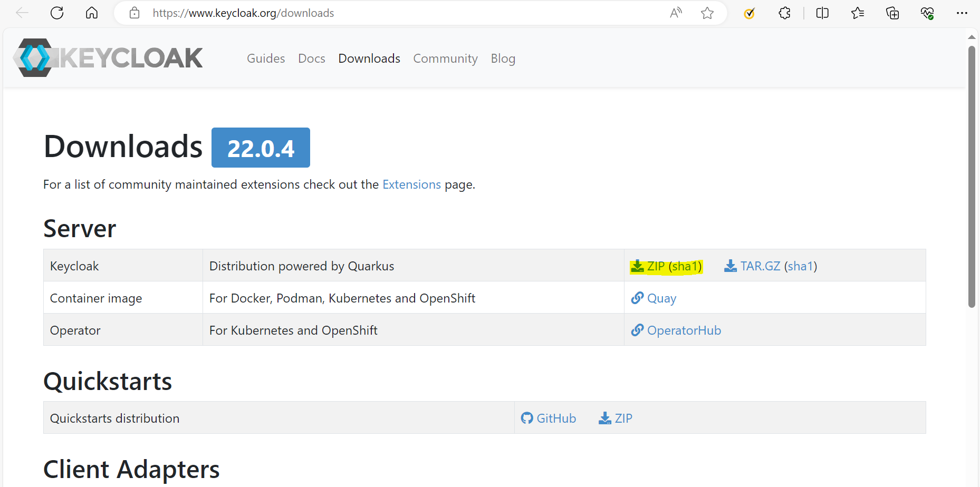Open the Docs navigation item
The height and width of the screenshot is (487, 980).
pyautogui.click(x=311, y=59)
